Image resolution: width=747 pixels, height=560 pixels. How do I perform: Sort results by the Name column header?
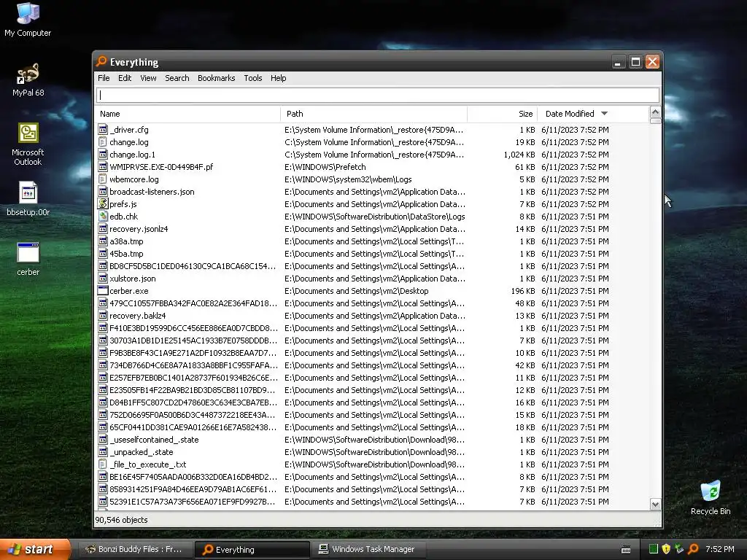[188, 114]
